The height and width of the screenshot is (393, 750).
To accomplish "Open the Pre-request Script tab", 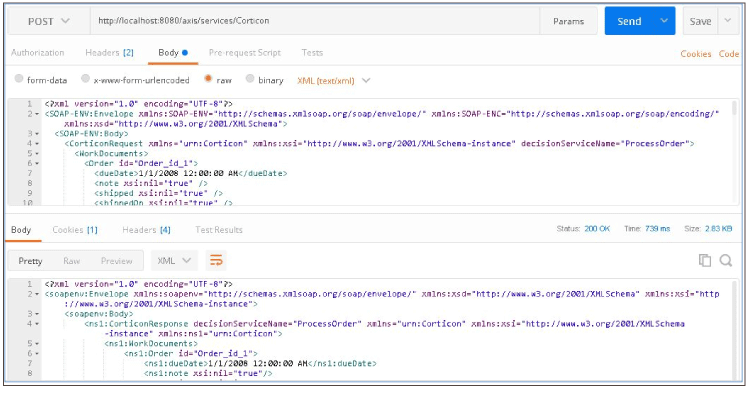I will (x=245, y=53).
